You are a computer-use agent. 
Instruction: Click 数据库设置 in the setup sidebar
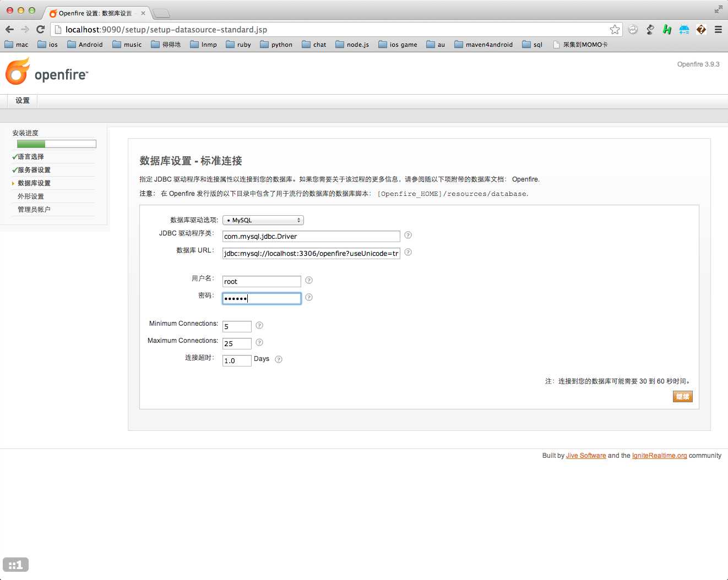click(34, 183)
